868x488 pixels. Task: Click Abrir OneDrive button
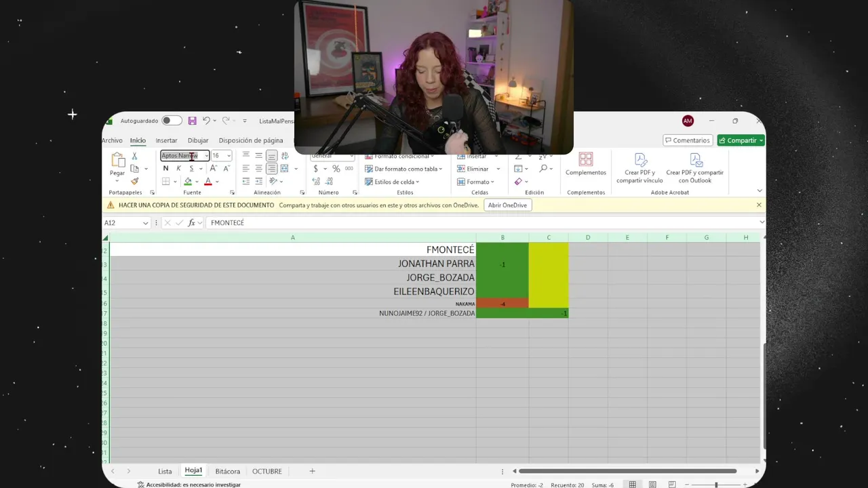[507, 205]
